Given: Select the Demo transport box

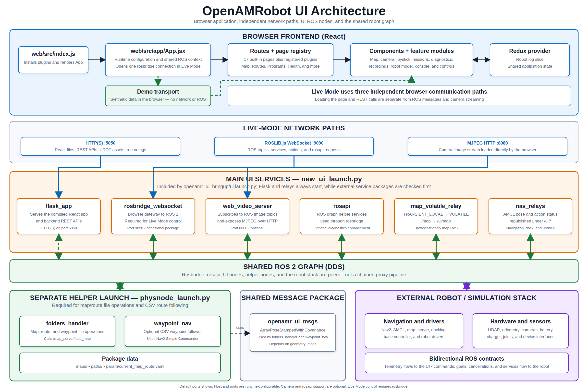Looking at the screenshot, I should pyautogui.click(x=158, y=96).
